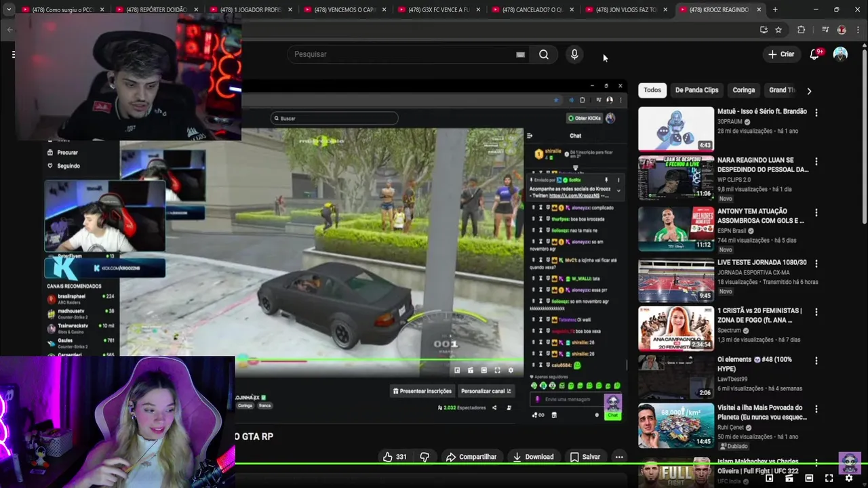Viewport: 868px width, 488px height.
Task: Open options menu for 'NARA REAGINDO LUAN' video
Action: pos(816,161)
